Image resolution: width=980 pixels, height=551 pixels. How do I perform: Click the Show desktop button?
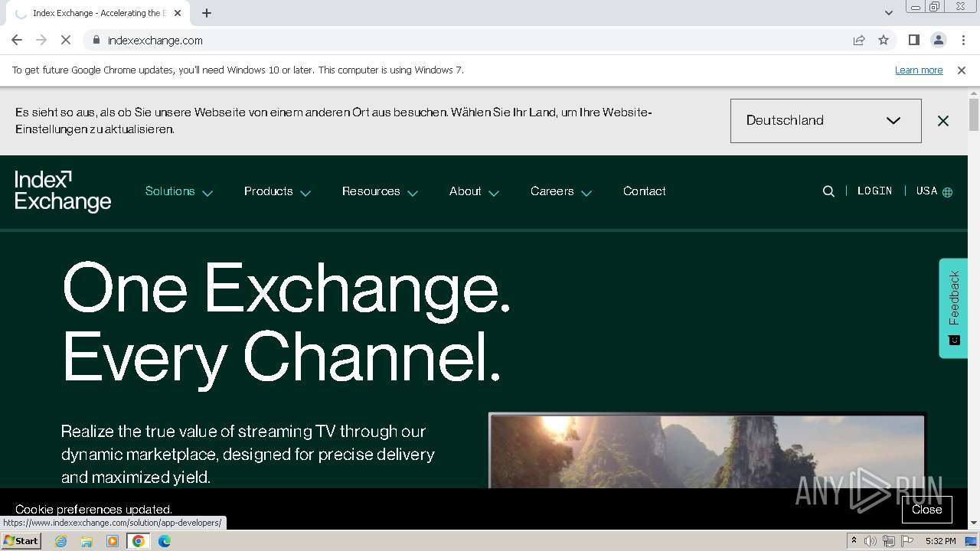972,541
